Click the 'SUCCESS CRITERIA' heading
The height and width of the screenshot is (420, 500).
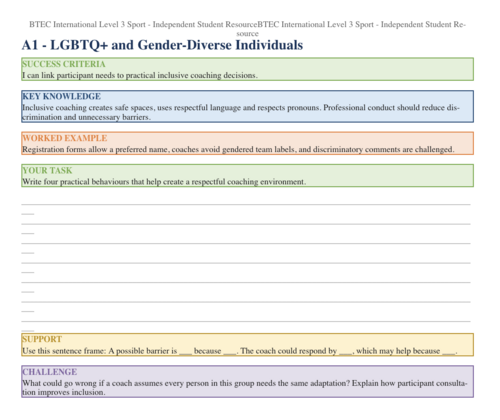(x=64, y=64)
